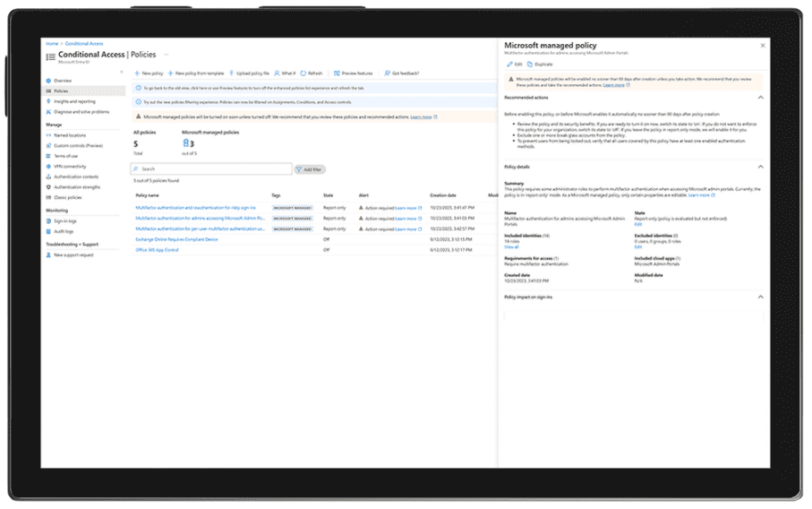
Task: Open the risky sign-ins multifactor policy
Action: click(196, 208)
